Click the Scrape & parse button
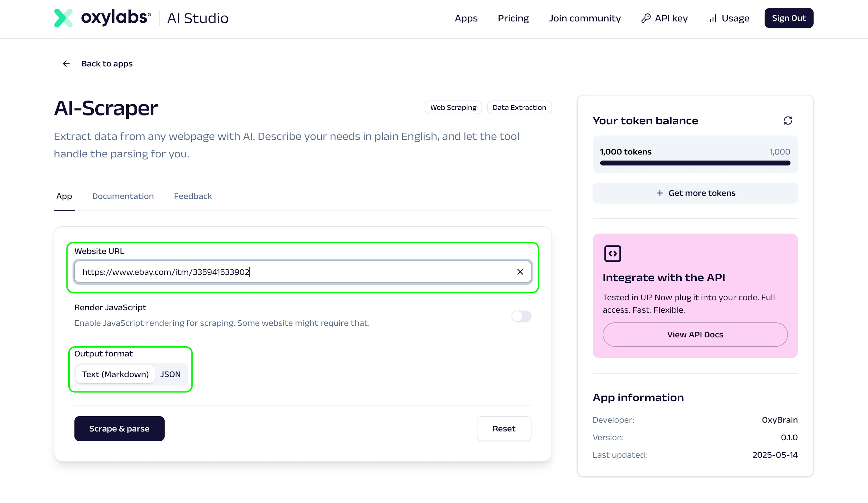The height and width of the screenshot is (503, 868). 120,429
